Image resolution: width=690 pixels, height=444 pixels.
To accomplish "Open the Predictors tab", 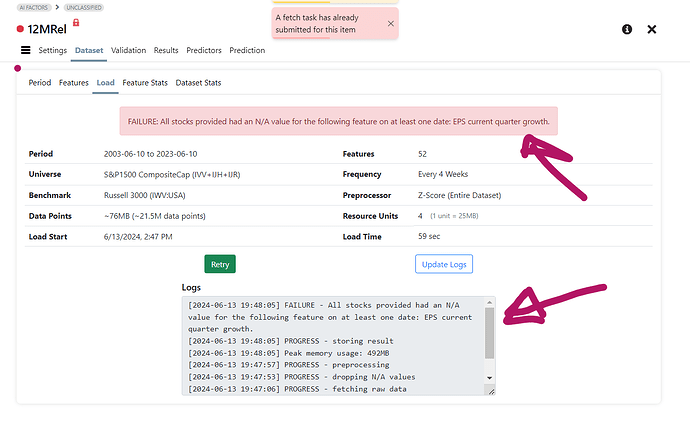I will [x=205, y=50].
